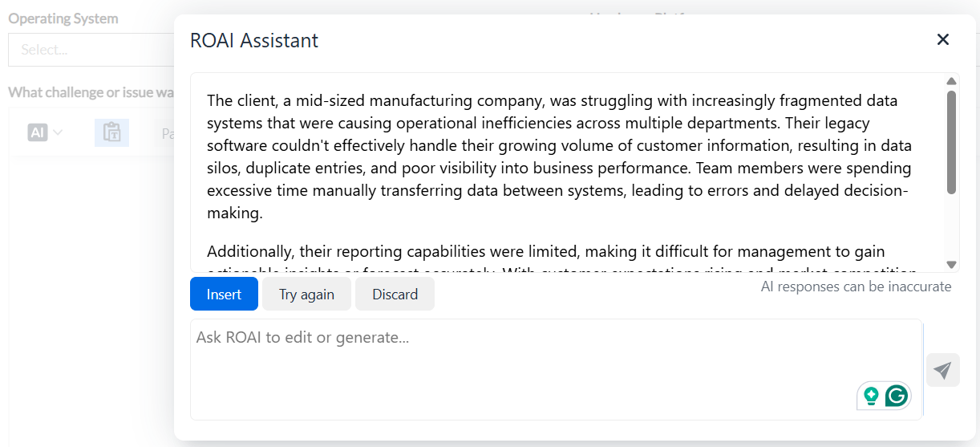Click the AI responses can be inaccurate notice
Image resolution: width=980 pixels, height=447 pixels.
856,286
